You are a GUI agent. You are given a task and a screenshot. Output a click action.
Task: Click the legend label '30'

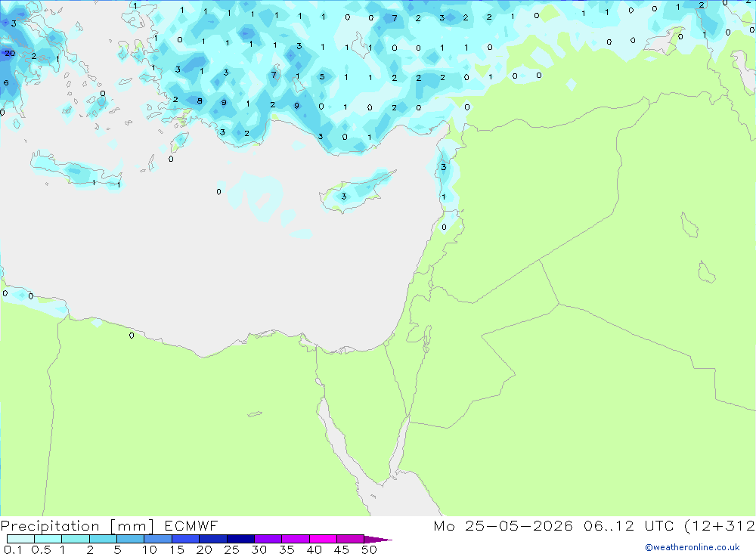coord(259,549)
